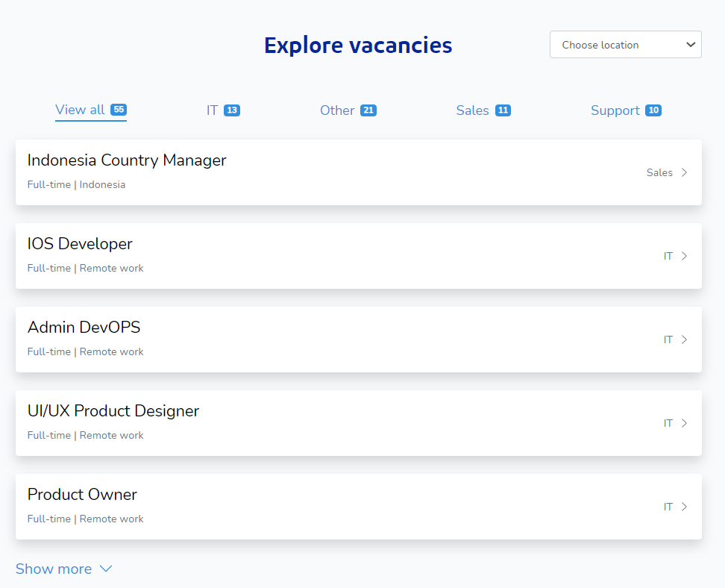Viewport: 725px width, 588px height.
Task: Click the down chevron next to Show more
Action: click(106, 569)
